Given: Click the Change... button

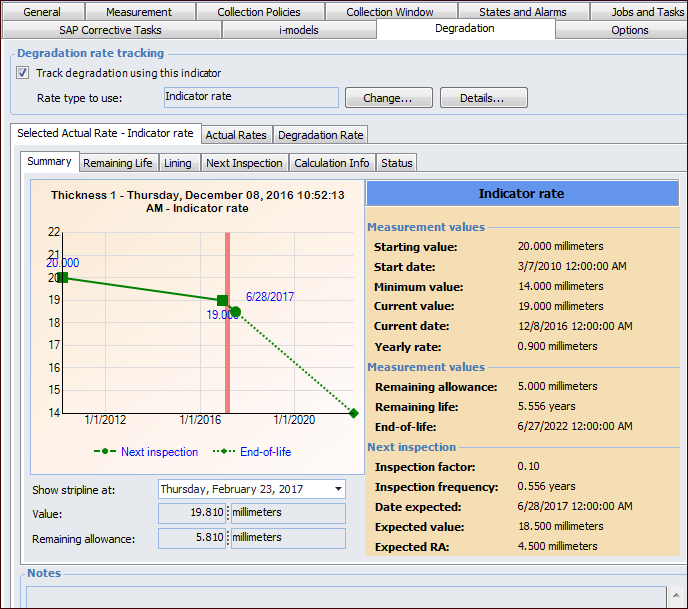Looking at the screenshot, I should [x=388, y=98].
